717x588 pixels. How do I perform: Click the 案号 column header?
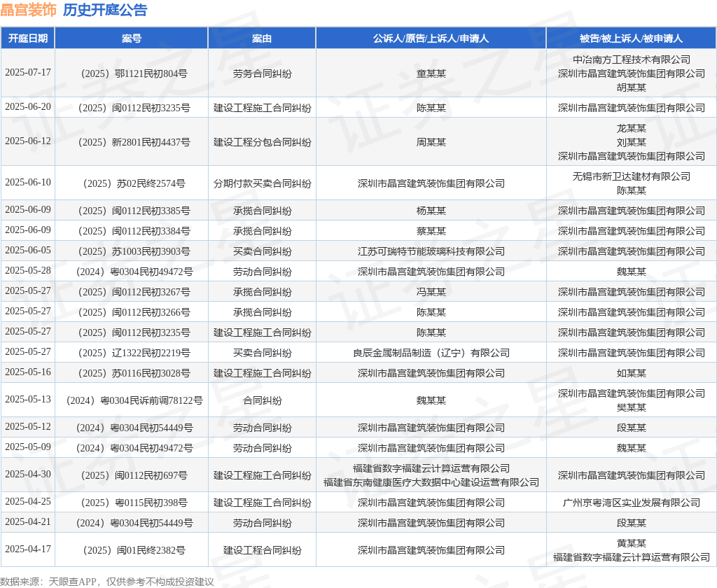click(x=132, y=38)
